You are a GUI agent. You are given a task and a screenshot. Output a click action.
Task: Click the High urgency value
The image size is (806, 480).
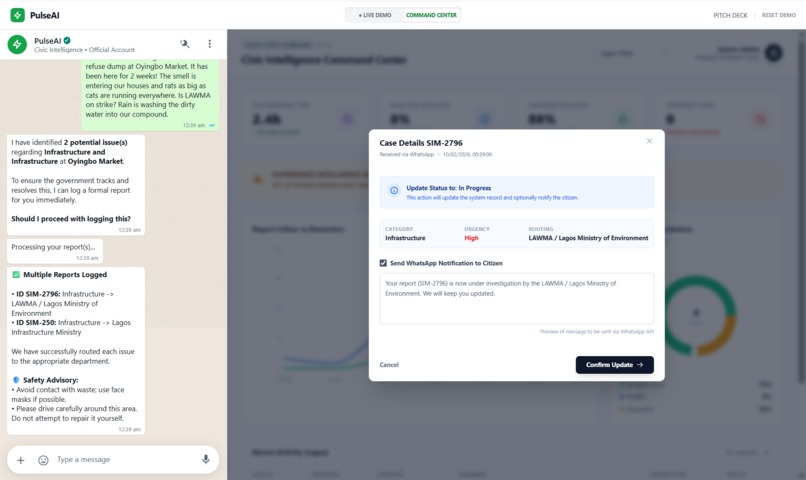(x=471, y=238)
